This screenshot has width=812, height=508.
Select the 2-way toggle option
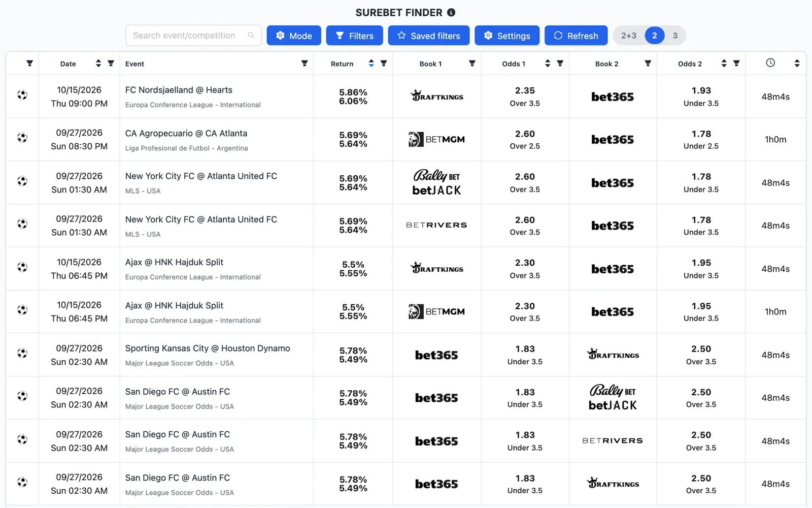click(x=655, y=36)
